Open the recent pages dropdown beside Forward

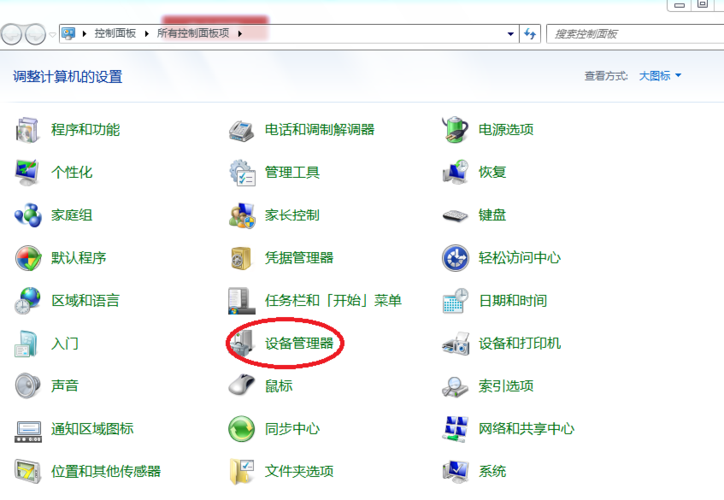pos(52,35)
